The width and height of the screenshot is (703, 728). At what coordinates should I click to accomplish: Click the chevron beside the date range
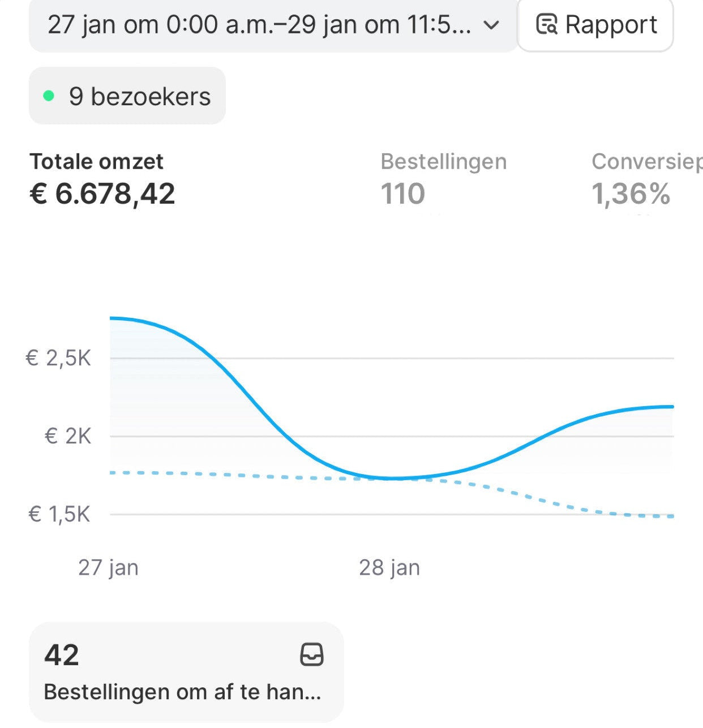click(492, 25)
